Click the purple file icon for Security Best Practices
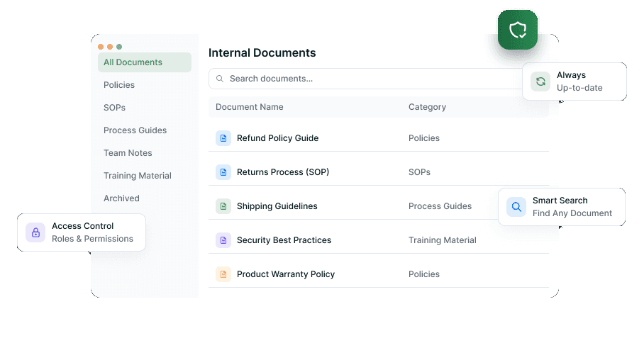Viewport: 644px width, 343px height. click(x=223, y=240)
